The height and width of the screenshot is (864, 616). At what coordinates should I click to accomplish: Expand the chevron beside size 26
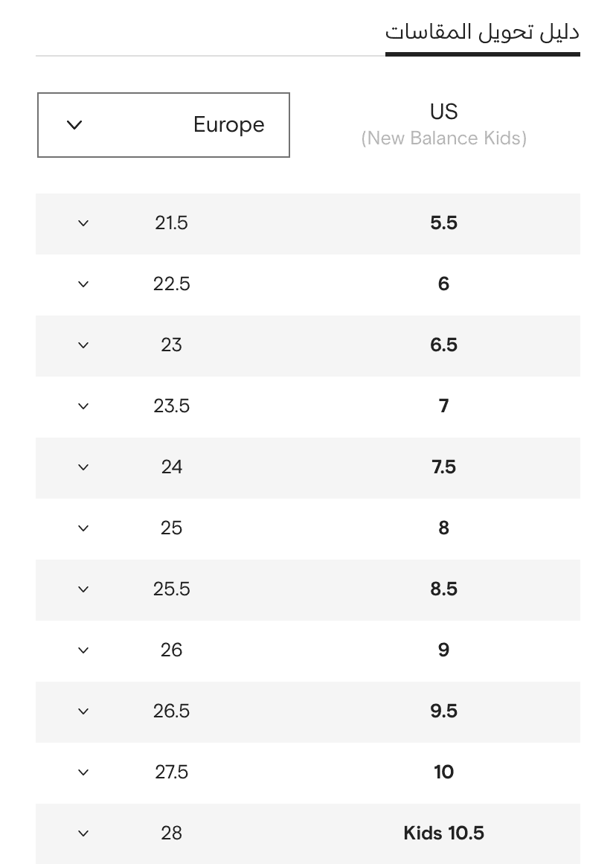[x=83, y=650]
